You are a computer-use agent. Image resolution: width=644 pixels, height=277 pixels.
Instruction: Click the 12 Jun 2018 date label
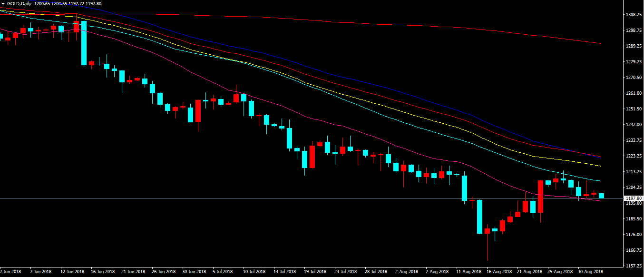pos(72,272)
